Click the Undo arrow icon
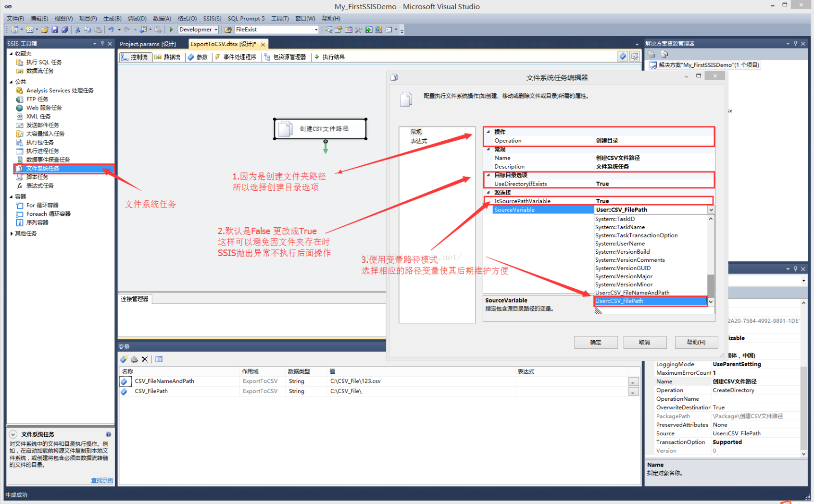This screenshot has width=814, height=504. tap(111, 30)
